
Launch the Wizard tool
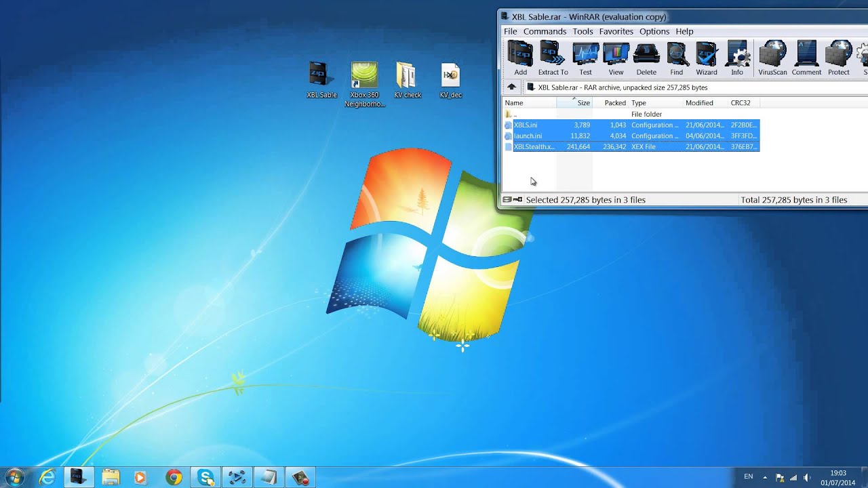(706, 59)
